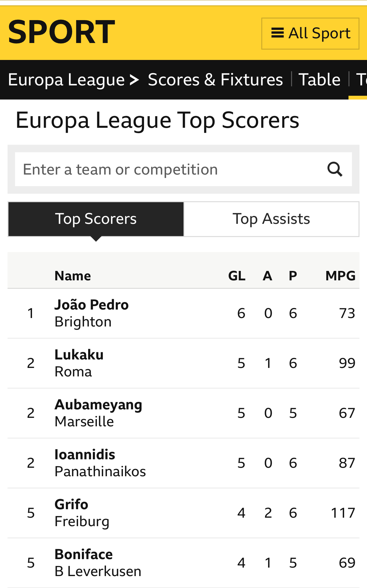The image size is (367, 588).
Task: Click the GL column header
Action: pyautogui.click(x=237, y=276)
